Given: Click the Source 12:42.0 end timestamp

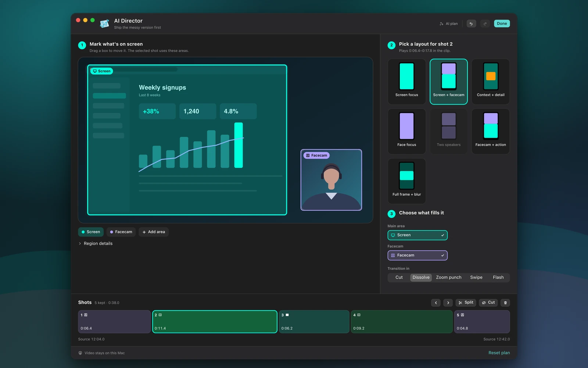Looking at the screenshot, I should pos(496,339).
